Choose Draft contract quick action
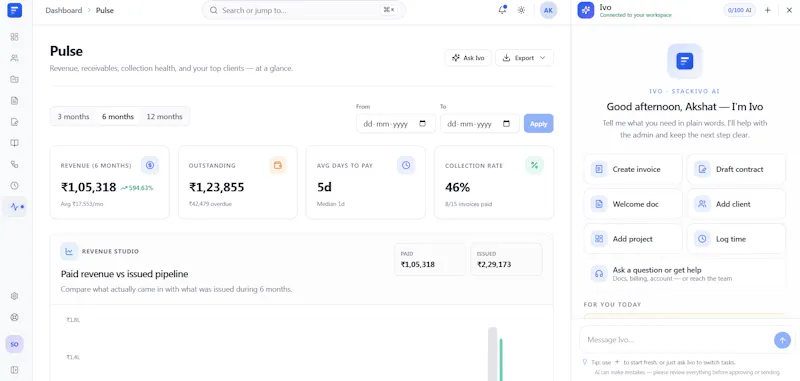The height and width of the screenshot is (381, 800). [736, 169]
